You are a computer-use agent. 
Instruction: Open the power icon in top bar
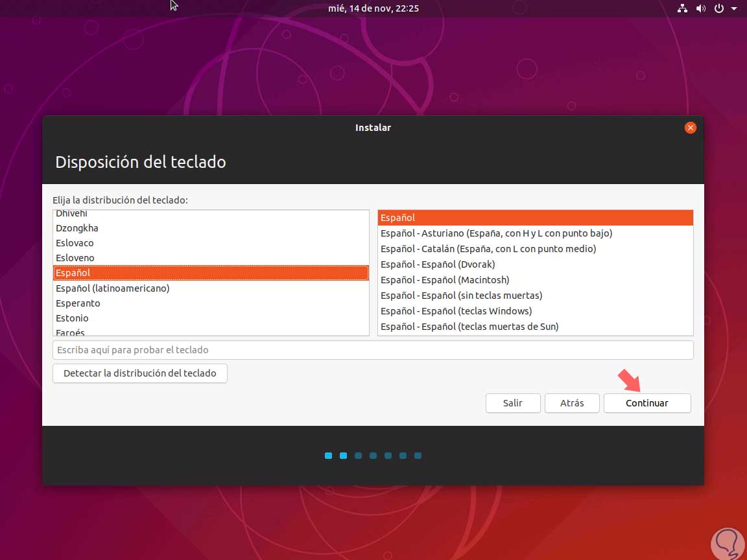(719, 8)
